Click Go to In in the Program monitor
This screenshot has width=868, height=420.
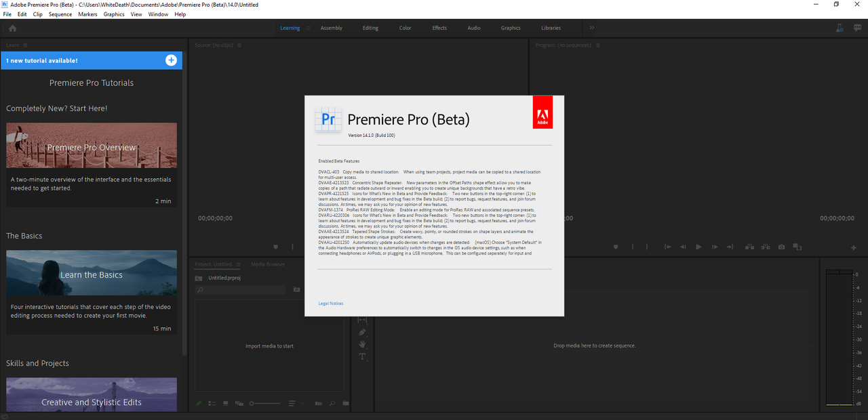click(667, 247)
